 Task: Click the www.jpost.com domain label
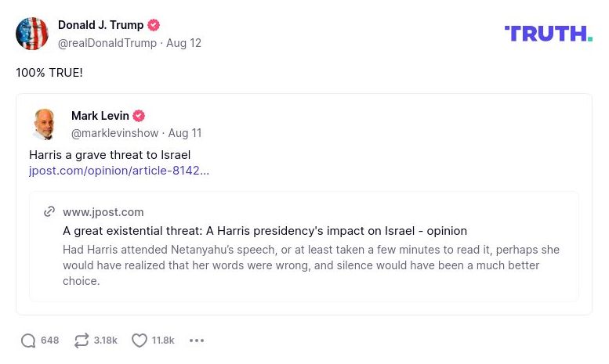[x=103, y=212]
